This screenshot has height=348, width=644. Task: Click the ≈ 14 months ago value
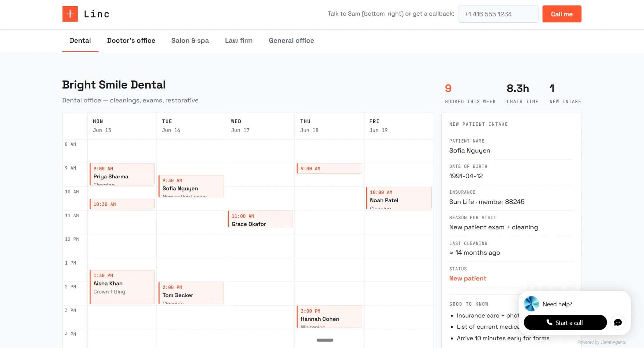click(475, 253)
